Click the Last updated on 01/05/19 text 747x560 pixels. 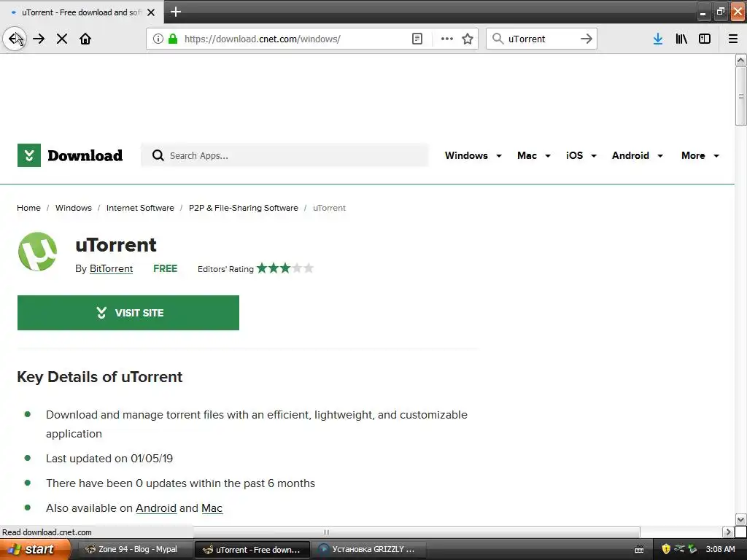(109, 459)
